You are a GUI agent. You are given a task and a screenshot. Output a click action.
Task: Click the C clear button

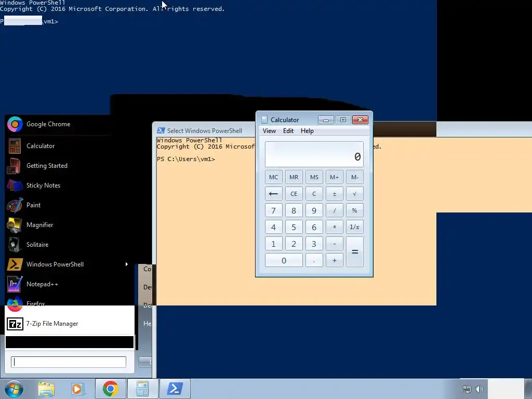(314, 194)
